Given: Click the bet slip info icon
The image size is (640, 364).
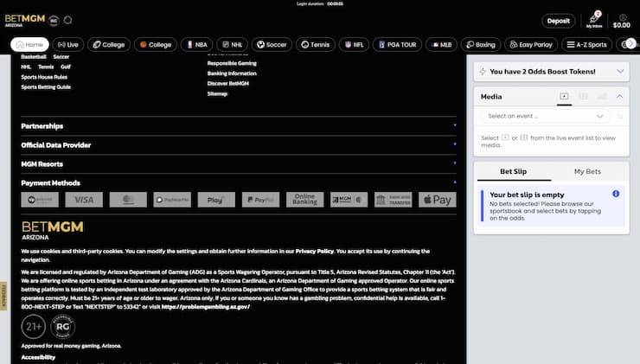Looking at the screenshot, I should tap(616, 194).
